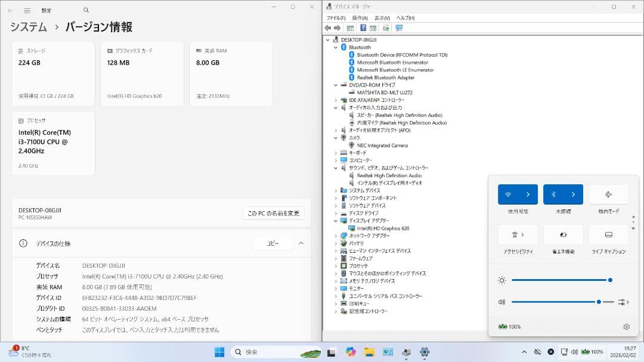644x362 pixels.
Task: Click Help icon in Device Manager toolbar
Action: tap(363, 27)
